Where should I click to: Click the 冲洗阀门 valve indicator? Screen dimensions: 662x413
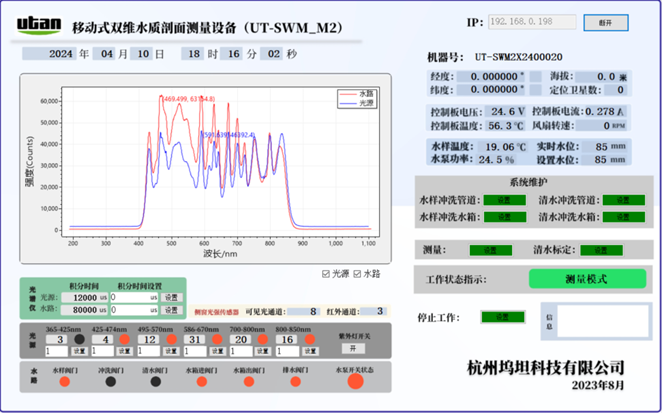(110, 381)
